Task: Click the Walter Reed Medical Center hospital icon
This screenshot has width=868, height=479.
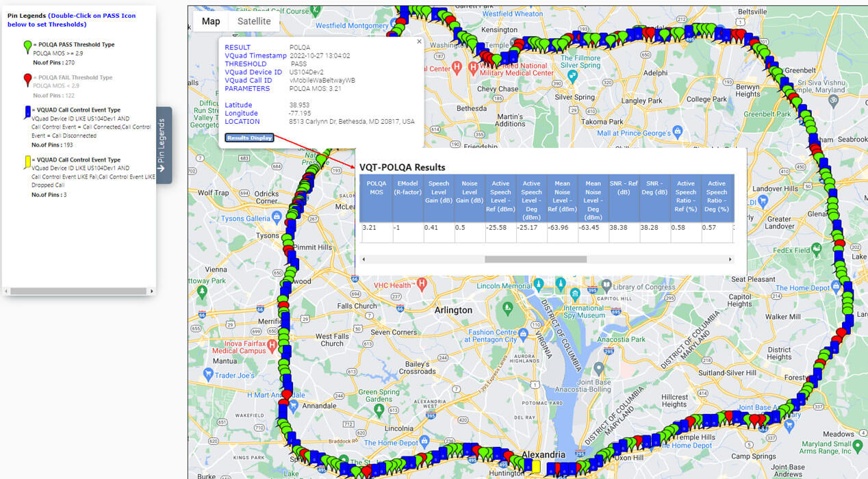Action: click(473, 67)
